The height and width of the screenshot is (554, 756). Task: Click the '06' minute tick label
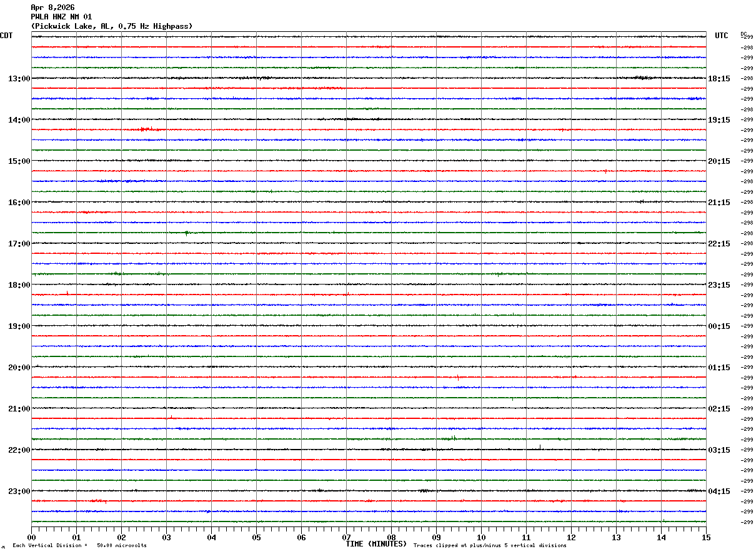(301, 537)
